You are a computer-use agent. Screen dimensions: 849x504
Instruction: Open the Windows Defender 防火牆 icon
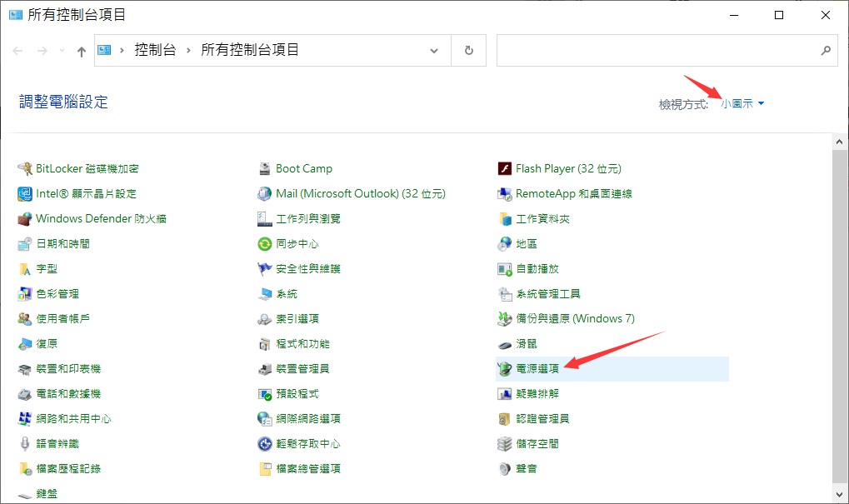(x=25, y=219)
